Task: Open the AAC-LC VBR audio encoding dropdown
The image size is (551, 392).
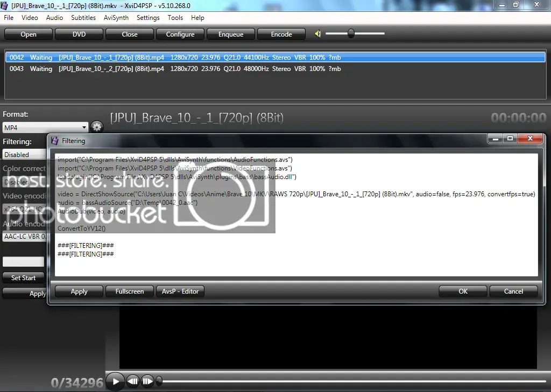Action: click(x=25, y=237)
